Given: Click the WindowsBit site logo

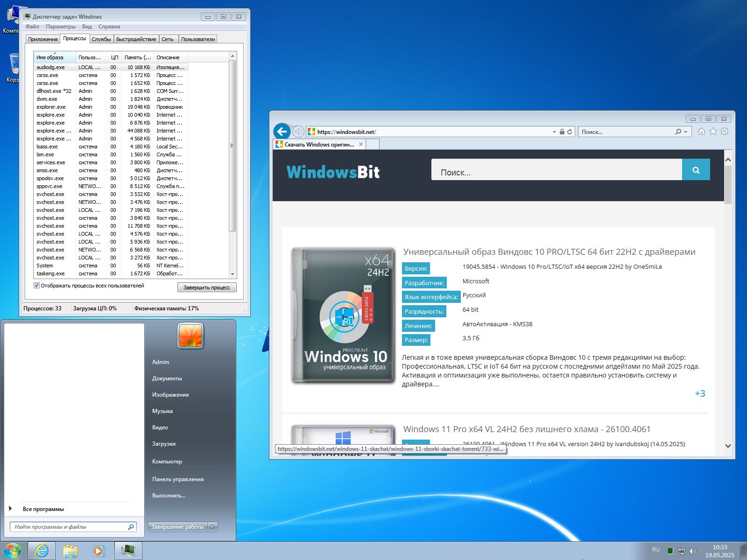Looking at the screenshot, I should click(x=333, y=172).
